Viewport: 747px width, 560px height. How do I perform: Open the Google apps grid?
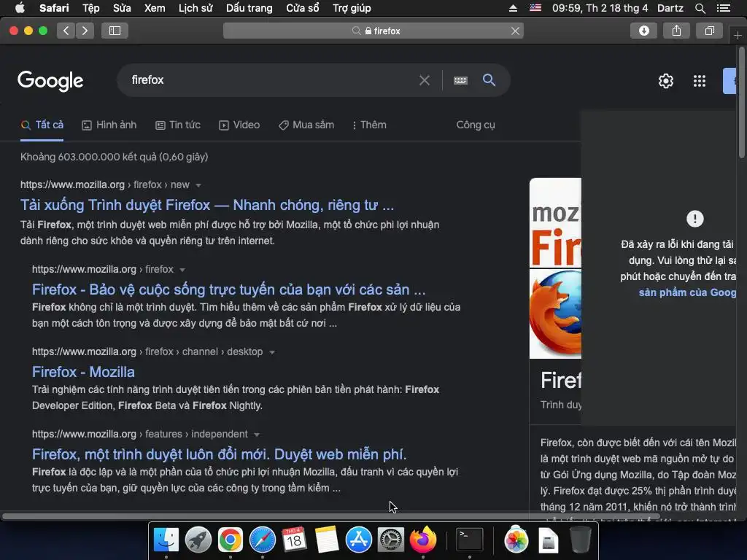tap(700, 81)
